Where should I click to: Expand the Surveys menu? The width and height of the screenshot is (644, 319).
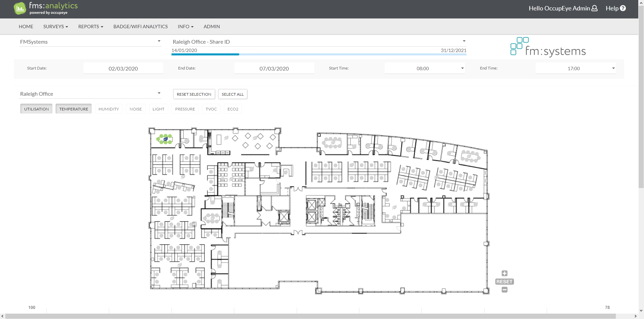click(56, 27)
